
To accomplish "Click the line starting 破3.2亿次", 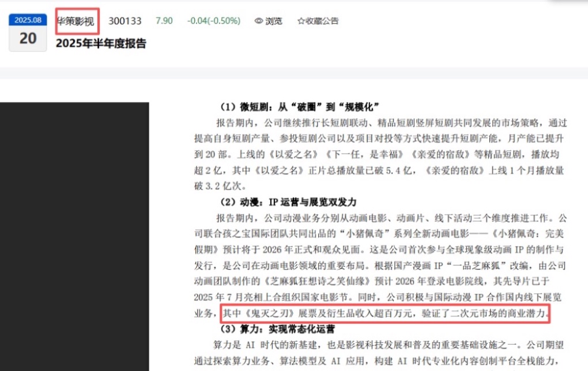I will tap(220, 186).
